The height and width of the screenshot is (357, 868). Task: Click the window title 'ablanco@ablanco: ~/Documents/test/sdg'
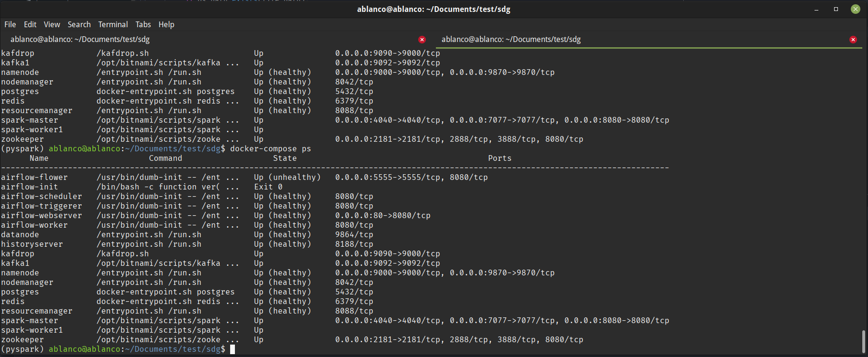click(x=434, y=9)
